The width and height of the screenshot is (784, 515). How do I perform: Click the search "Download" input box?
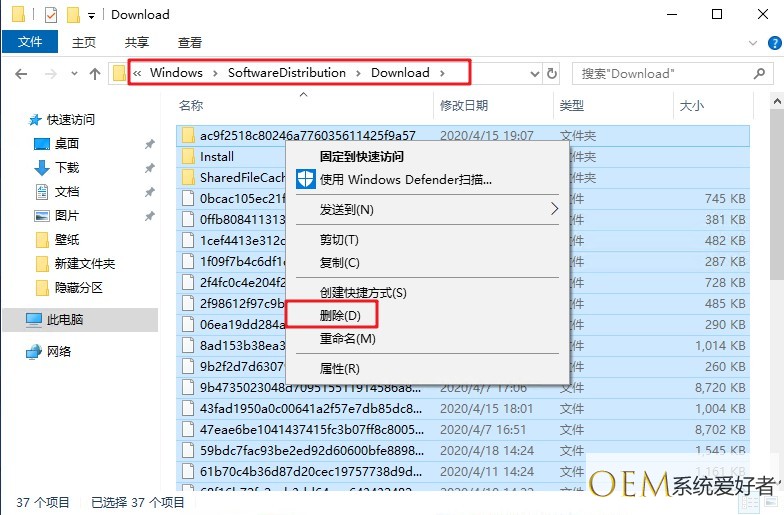pyautogui.click(x=670, y=73)
